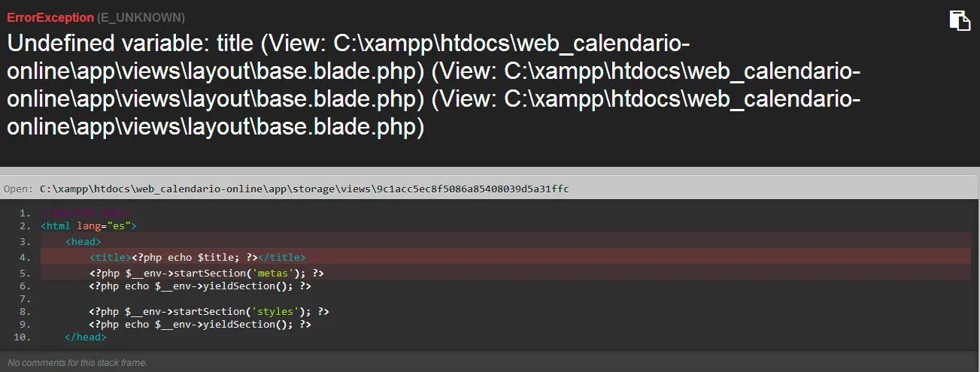The width and height of the screenshot is (980, 372).
Task: Click the yieldSection line numbered 6
Action: [200, 286]
